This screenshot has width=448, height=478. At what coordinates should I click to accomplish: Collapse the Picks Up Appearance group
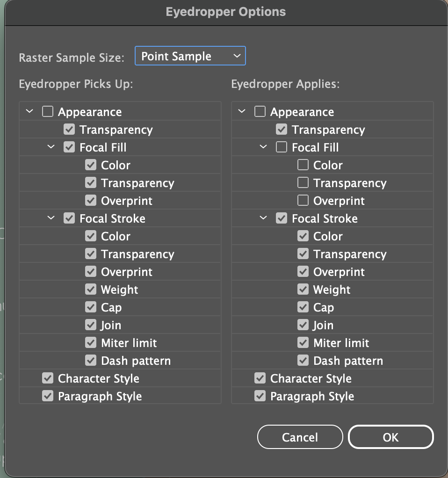30,112
